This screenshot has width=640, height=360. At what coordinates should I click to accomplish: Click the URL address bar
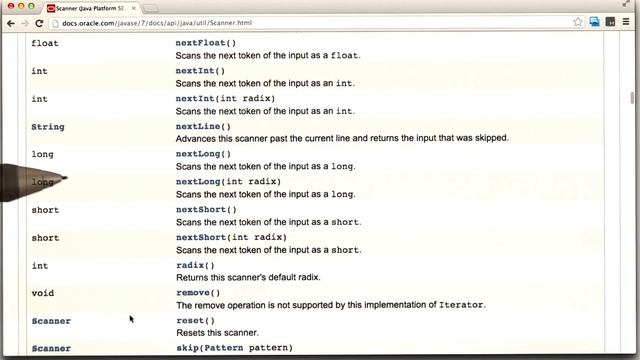(310, 23)
